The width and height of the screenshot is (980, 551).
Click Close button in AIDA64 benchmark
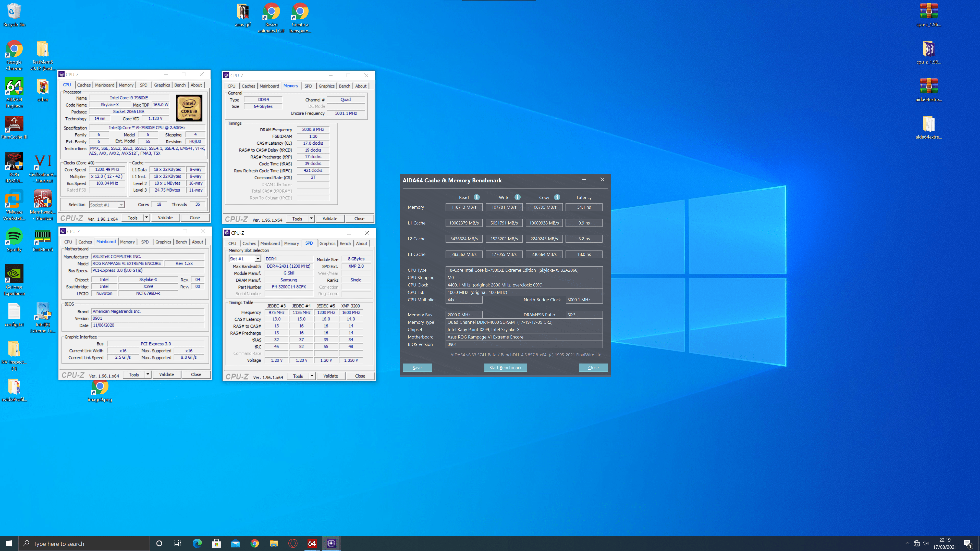pyautogui.click(x=593, y=367)
